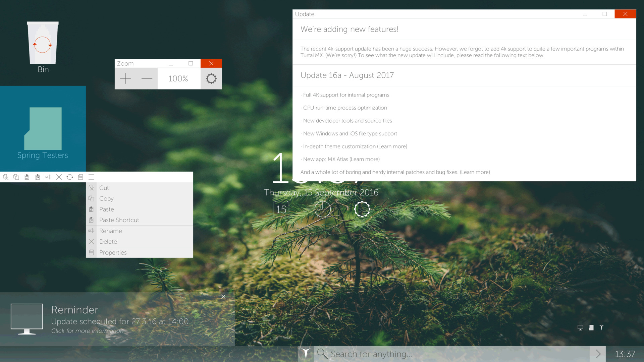Click the monitor icon in the system tray
Viewport: 644px width, 362px height.
pyautogui.click(x=580, y=327)
